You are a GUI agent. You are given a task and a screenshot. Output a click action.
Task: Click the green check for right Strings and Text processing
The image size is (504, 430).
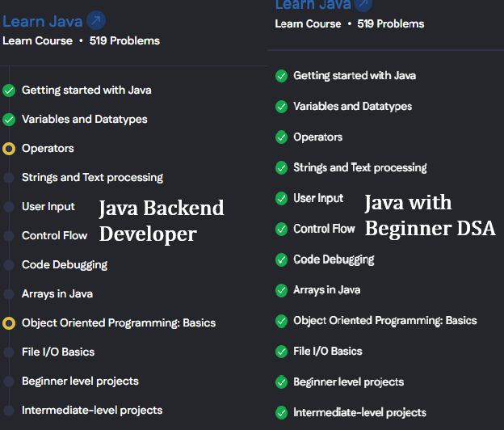282,167
